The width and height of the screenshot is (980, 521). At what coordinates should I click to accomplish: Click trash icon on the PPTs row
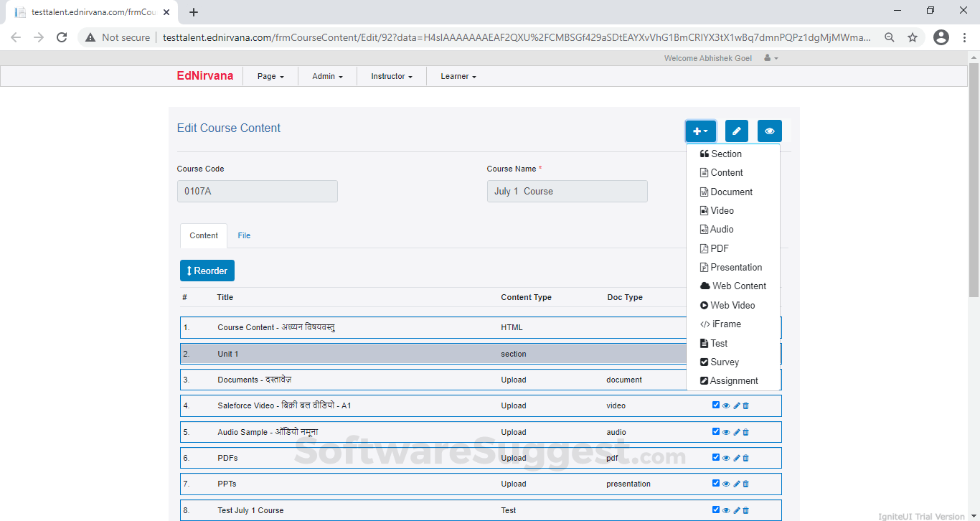746,484
